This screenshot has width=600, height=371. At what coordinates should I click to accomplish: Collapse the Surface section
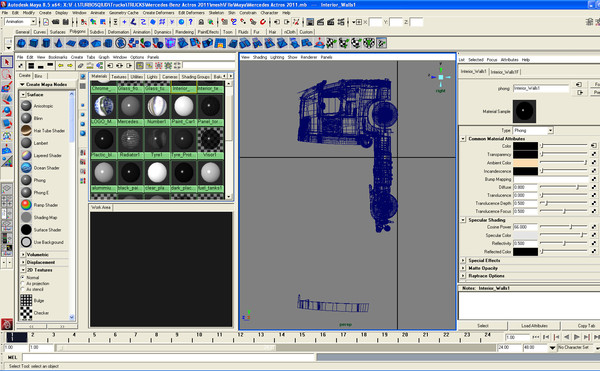(23, 94)
